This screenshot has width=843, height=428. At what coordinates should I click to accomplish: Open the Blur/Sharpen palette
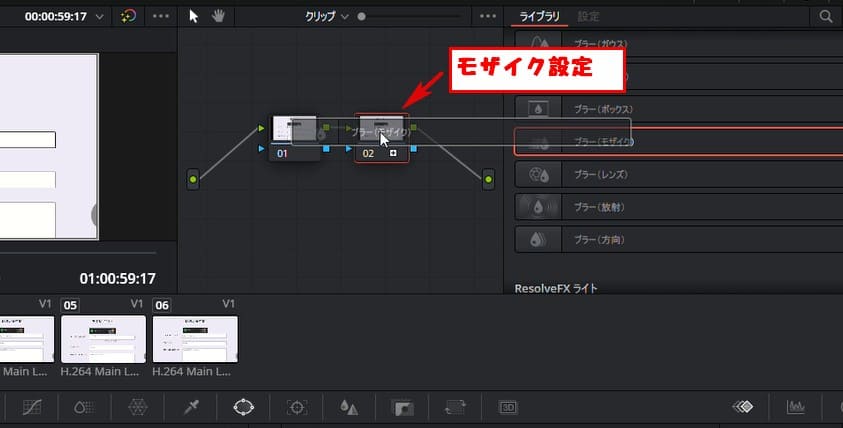pyautogui.click(x=349, y=407)
